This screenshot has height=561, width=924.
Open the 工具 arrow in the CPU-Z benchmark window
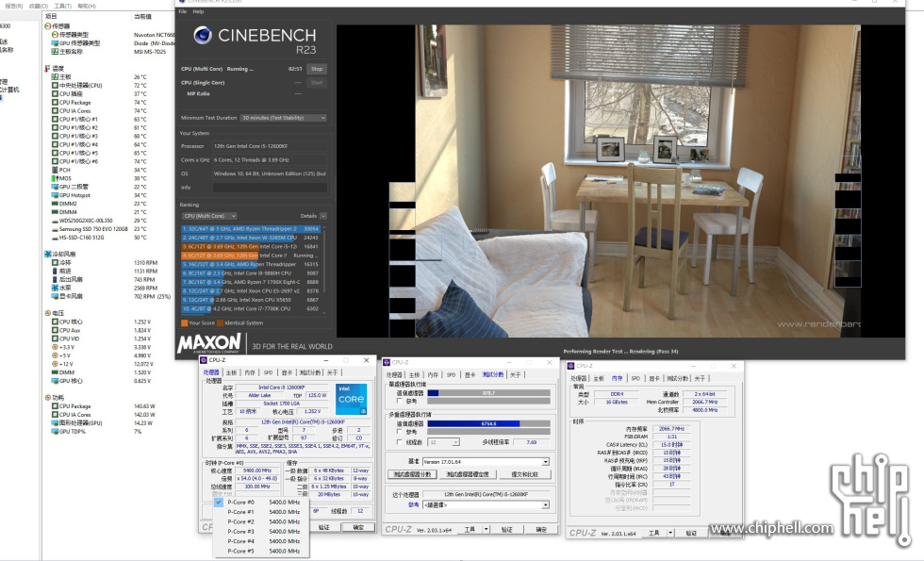pyautogui.click(x=487, y=530)
